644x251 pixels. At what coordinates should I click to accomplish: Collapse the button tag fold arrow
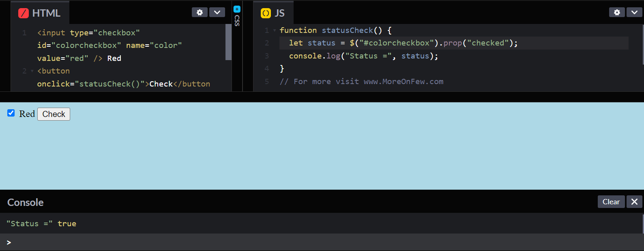32,71
